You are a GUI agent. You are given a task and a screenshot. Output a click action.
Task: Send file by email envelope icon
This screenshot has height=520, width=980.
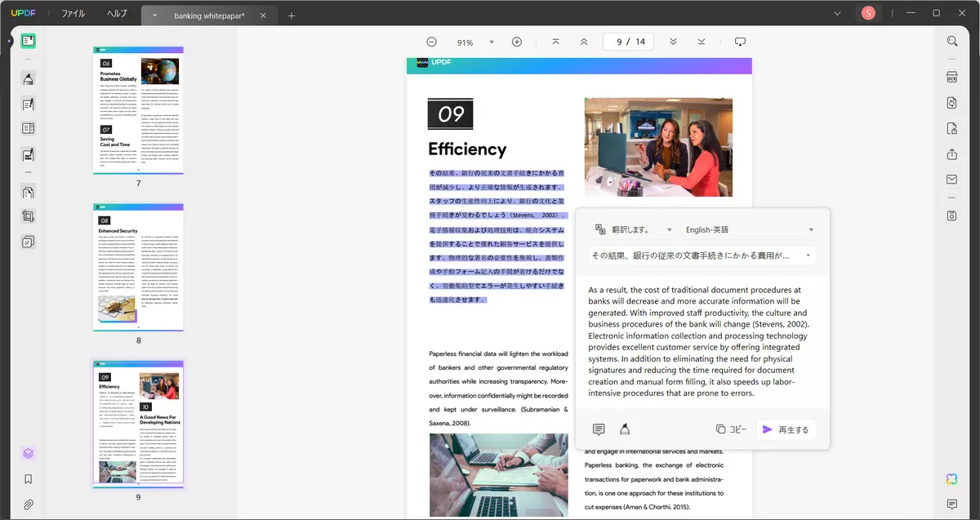pos(952,179)
